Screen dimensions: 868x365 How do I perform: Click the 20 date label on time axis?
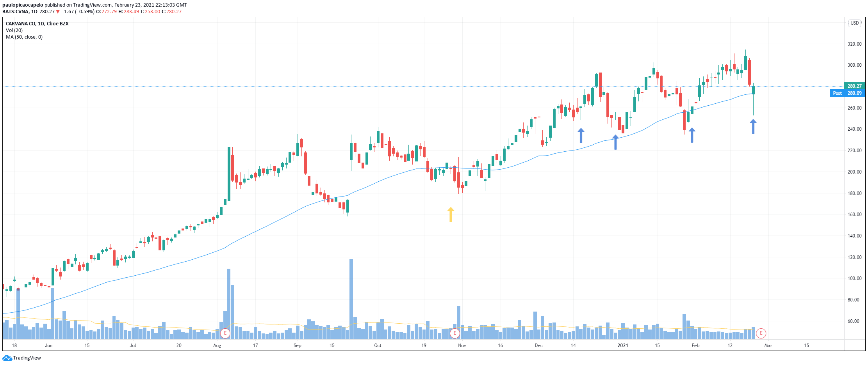tap(179, 346)
